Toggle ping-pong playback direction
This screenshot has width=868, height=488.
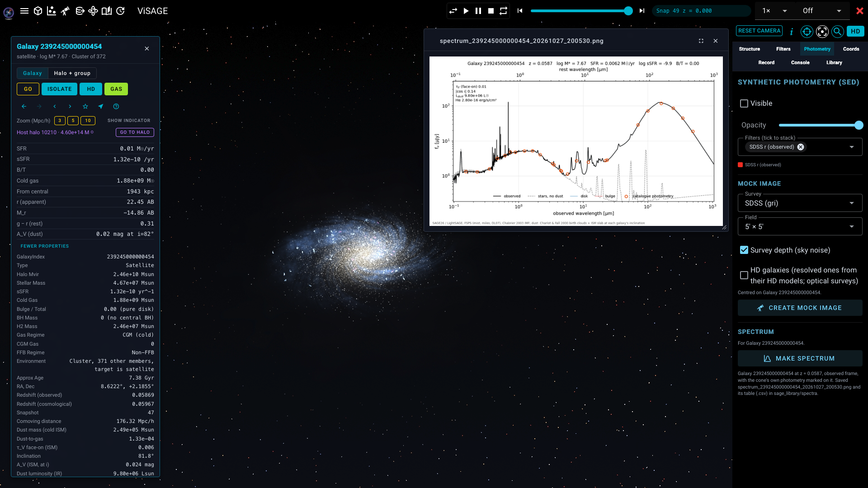(453, 11)
